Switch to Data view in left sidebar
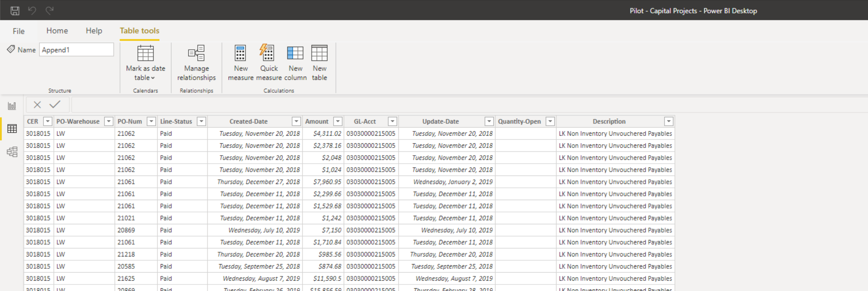868x291 pixels. [x=12, y=129]
